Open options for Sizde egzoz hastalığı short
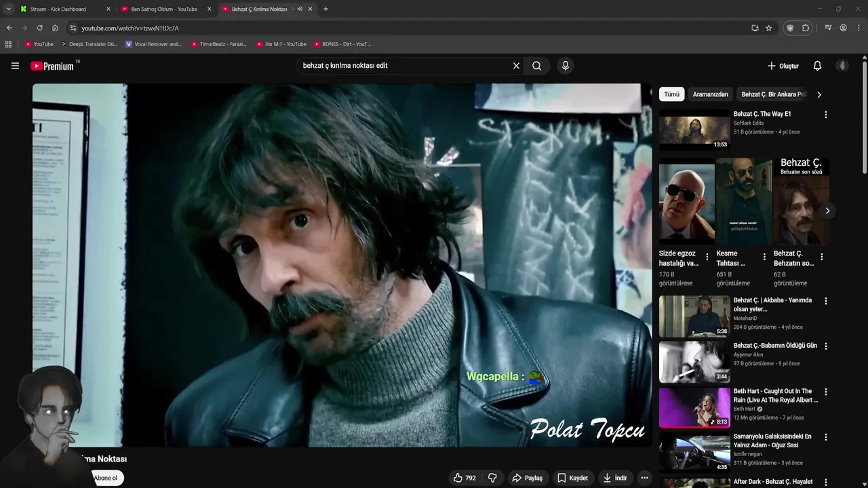The width and height of the screenshot is (868, 488). (x=707, y=257)
